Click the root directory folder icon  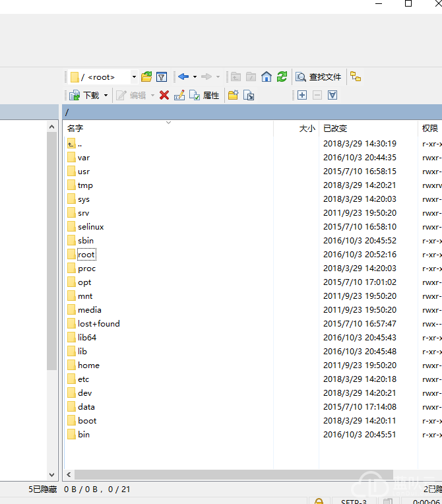(x=251, y=77)
